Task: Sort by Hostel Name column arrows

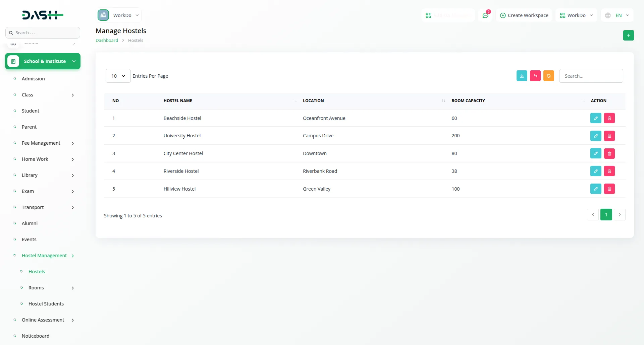Action: coord(295,100)
